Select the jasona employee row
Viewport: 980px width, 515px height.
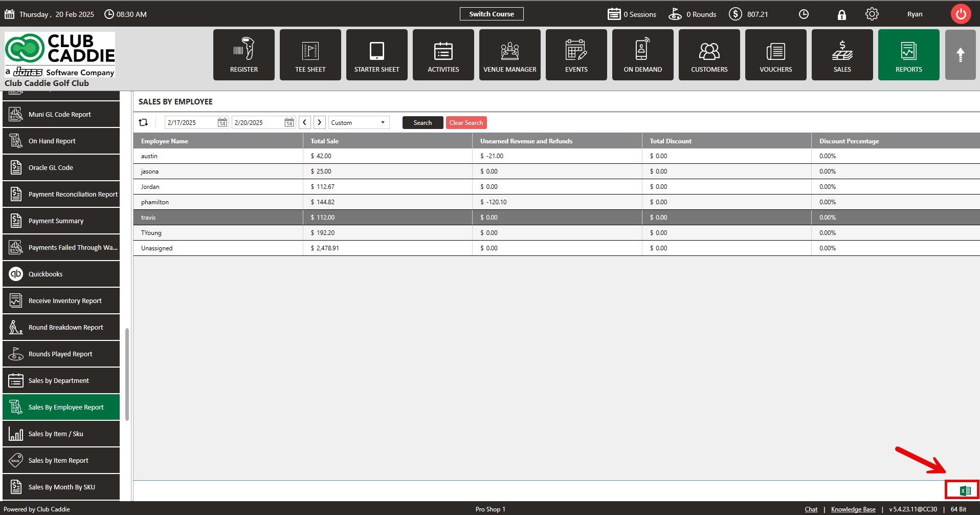(x=556, y=171)
